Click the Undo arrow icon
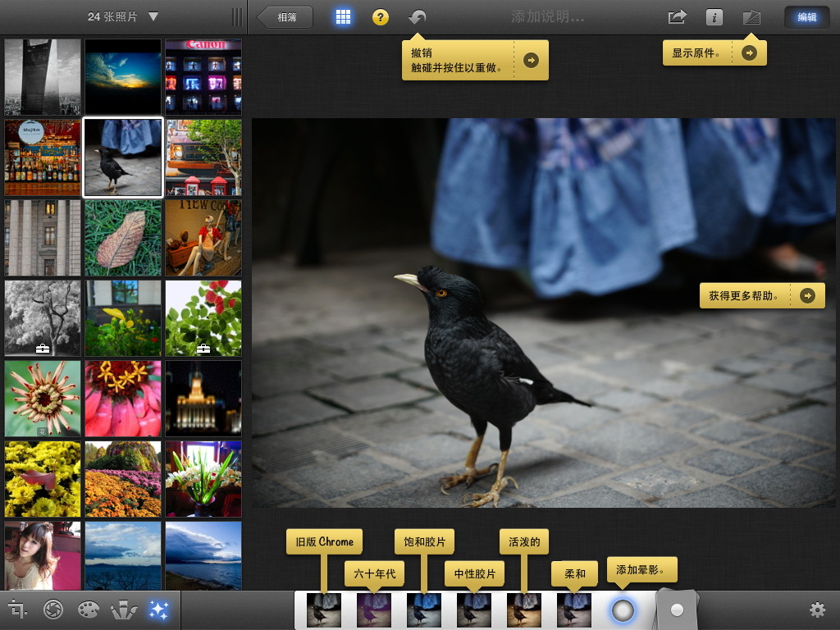Viewport: 840px width, 630px height. [x=418, y=17]
